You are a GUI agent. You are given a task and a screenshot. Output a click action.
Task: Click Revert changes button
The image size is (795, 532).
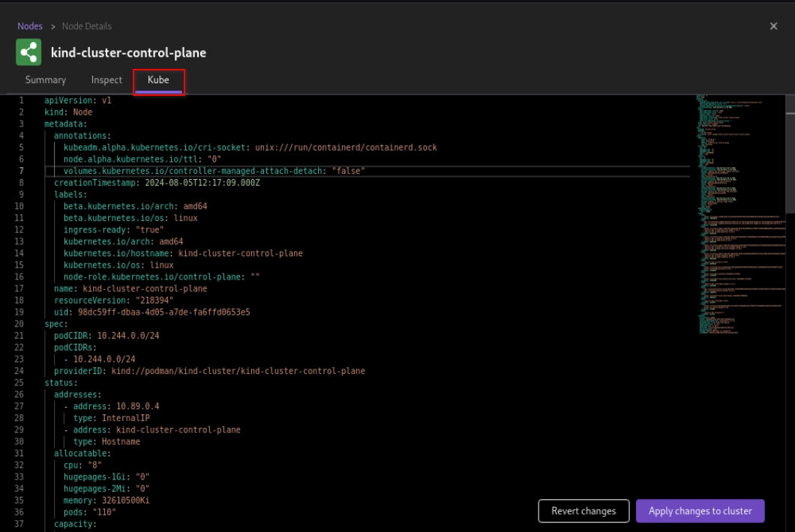click(x=583, y=511)
